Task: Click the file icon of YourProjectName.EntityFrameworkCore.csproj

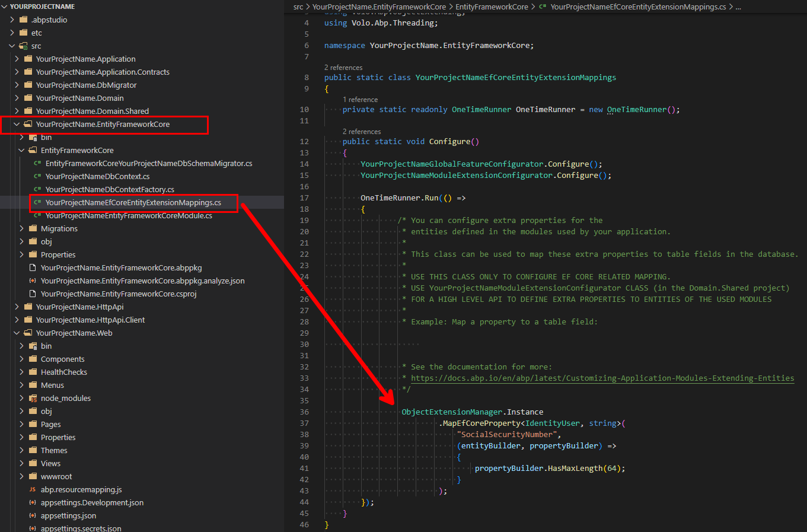Action: pyautogui.click(x=33, y=294)
